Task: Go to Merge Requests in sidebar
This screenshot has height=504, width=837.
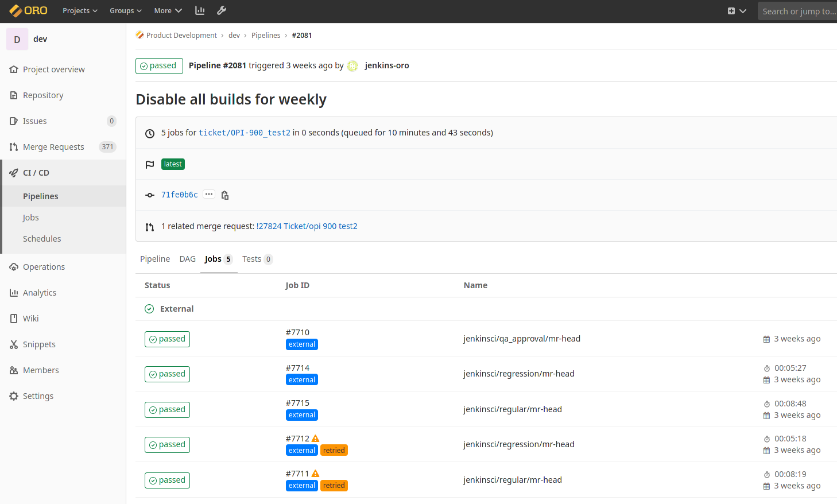Action: click(x=53, y=147)
